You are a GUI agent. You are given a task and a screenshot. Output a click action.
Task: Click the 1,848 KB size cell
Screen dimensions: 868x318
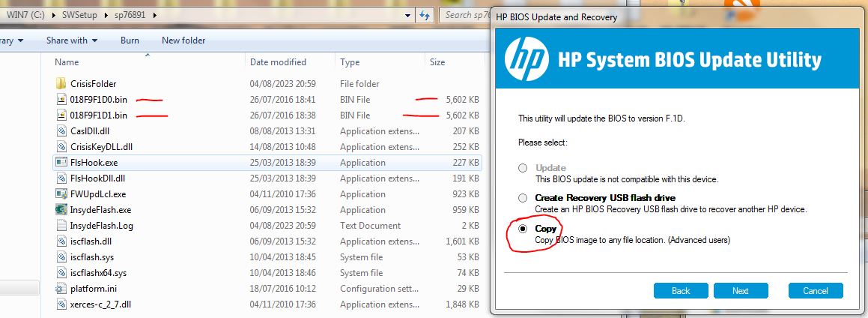[x=461, y=304]
